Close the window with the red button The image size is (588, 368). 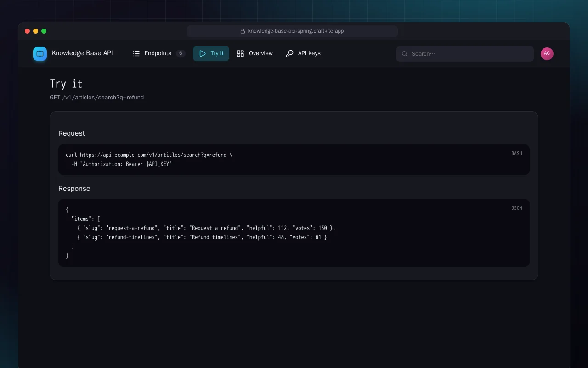pyautogui.click(x=28, y=31)
